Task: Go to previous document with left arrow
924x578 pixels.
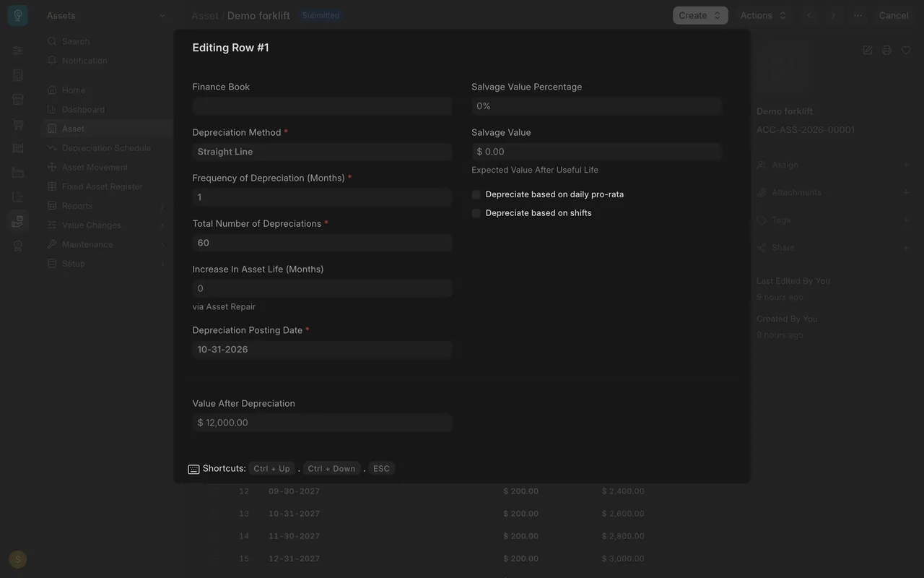Action: point(809,15)
